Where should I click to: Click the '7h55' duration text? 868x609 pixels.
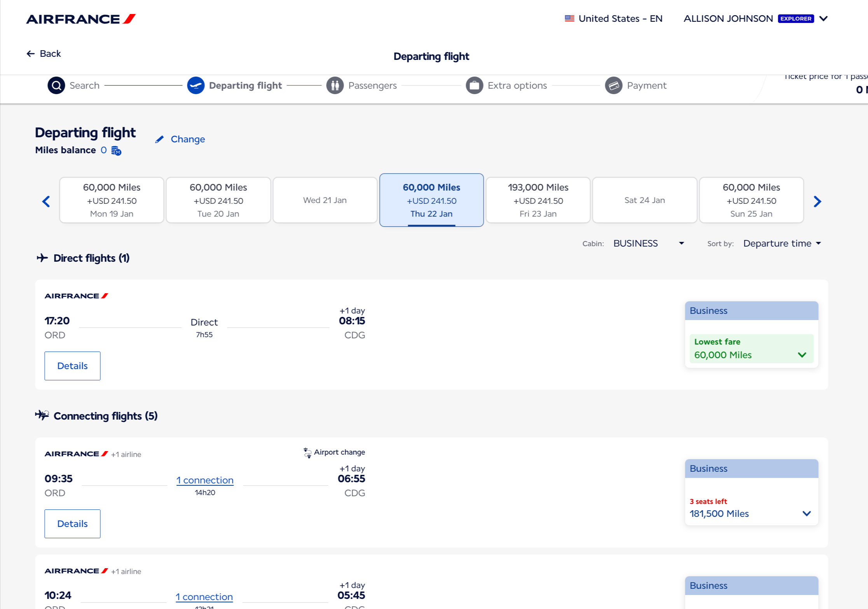coord(204,335)
